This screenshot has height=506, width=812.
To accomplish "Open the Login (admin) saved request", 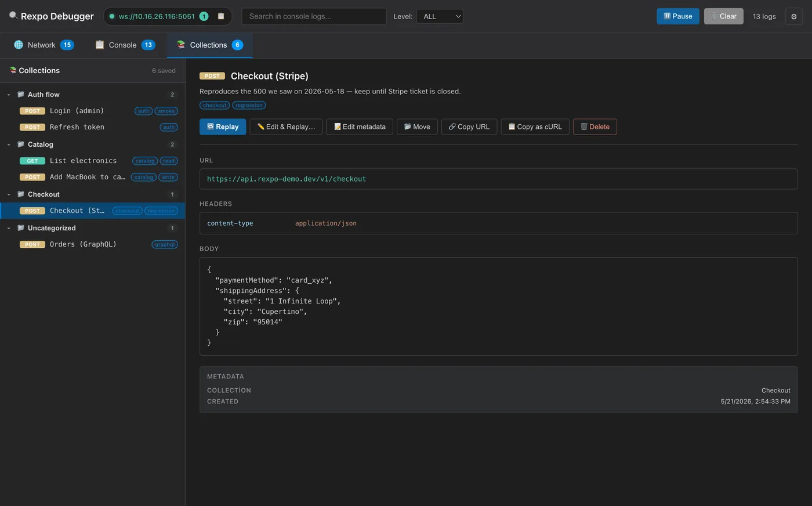I will (93, 111).
